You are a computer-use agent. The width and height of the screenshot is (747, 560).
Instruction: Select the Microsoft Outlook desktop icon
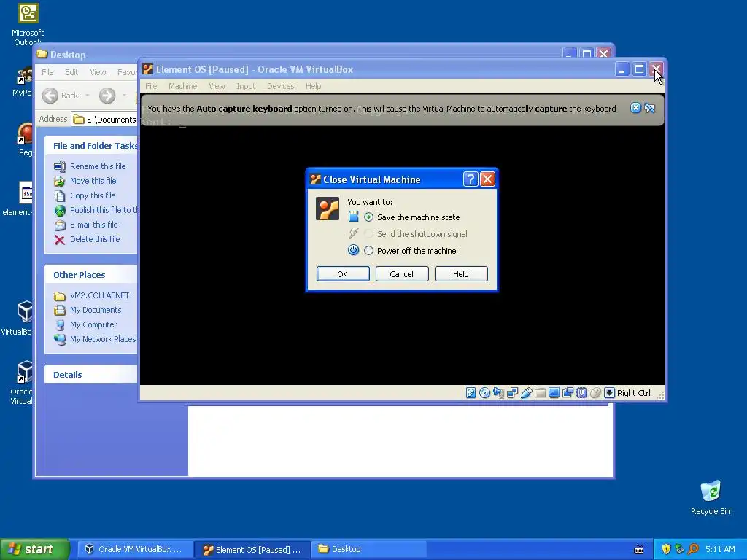point(28,25)
